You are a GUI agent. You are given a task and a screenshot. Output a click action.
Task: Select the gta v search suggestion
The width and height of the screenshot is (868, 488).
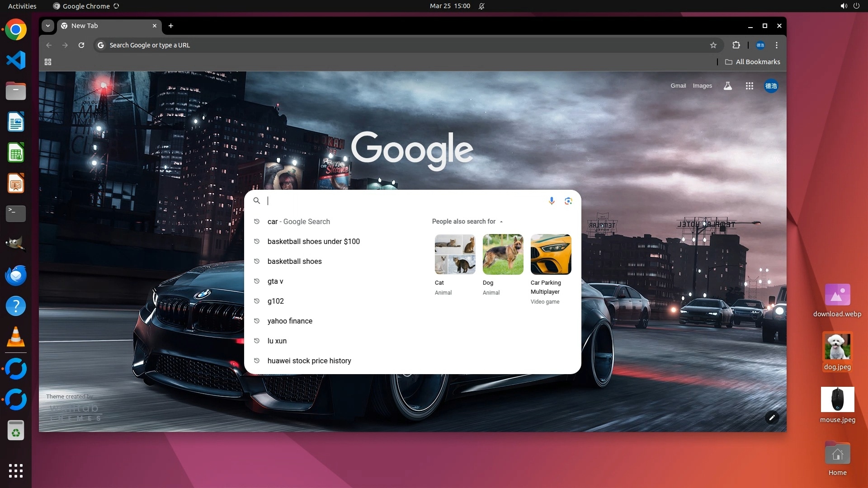pyautogui.click(x=275, y=281)
